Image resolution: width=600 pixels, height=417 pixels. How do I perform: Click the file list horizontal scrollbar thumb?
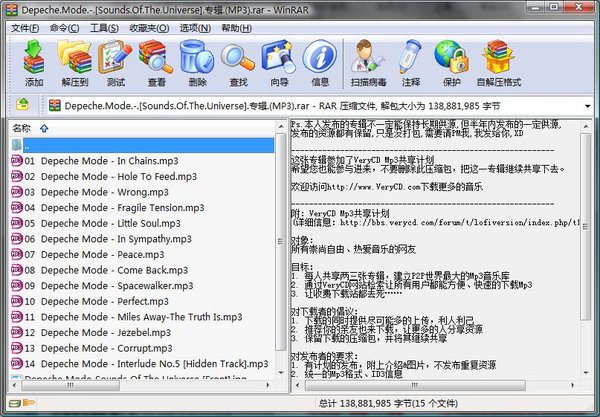click(71, 385)
